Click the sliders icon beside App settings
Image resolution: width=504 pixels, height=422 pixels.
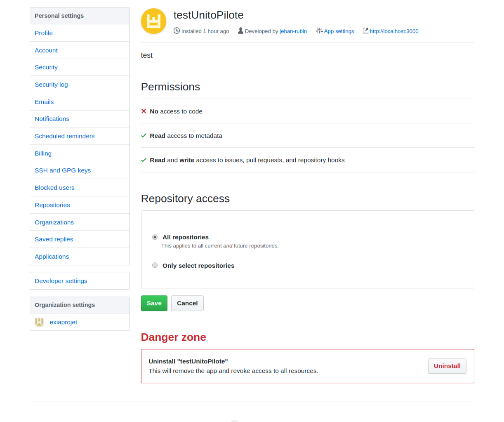[319, 31]
